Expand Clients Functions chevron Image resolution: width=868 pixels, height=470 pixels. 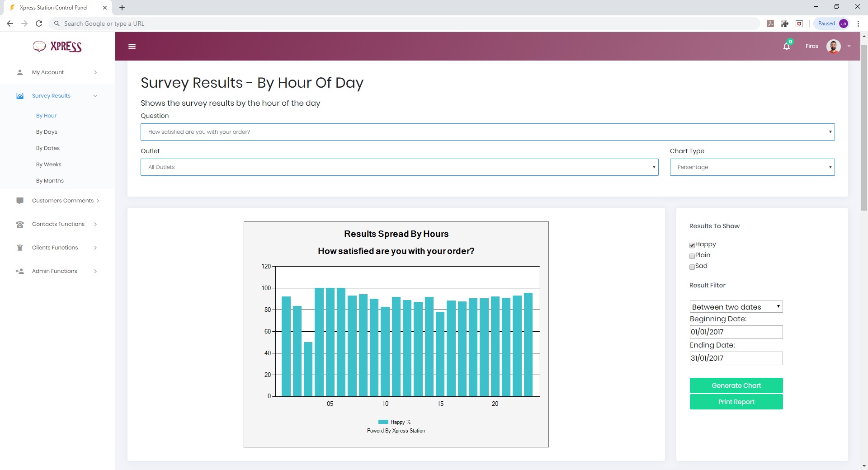[95, 248]
